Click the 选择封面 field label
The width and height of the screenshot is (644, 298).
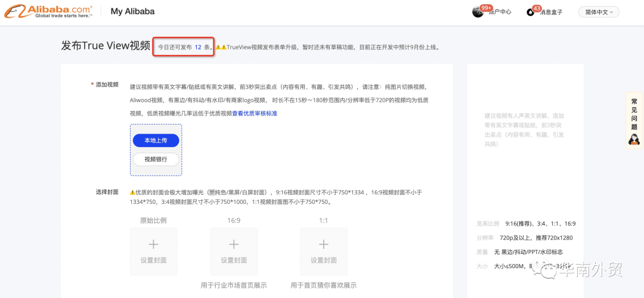107,192
